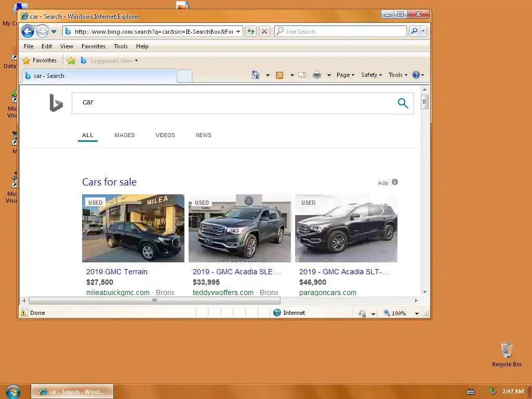Click the address bar URL field
The width and height of the screenshot is (532, 399).
[x=149, y=32]
